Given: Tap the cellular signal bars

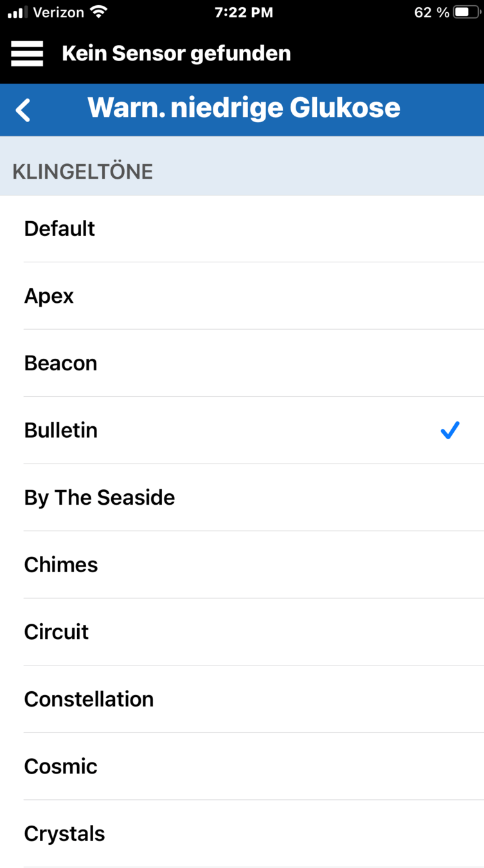Looking at the screenshot, I should point(18,12).
